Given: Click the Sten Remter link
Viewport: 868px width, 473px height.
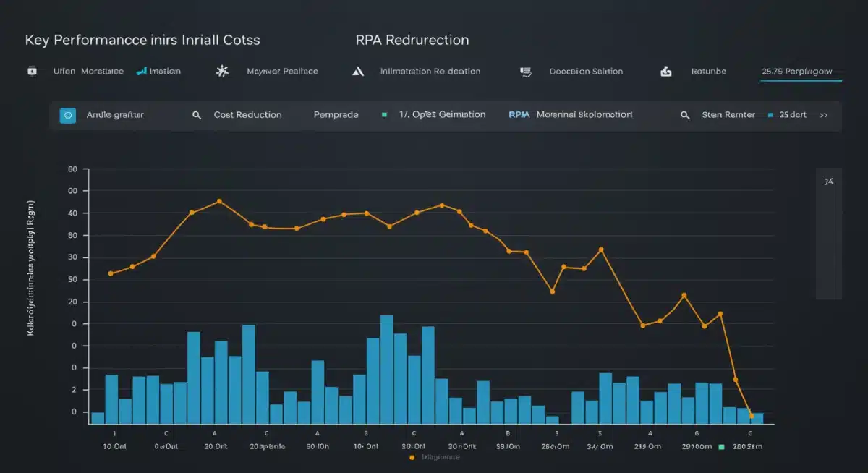Looking at the screenshot, I should [x=728, y=115].
